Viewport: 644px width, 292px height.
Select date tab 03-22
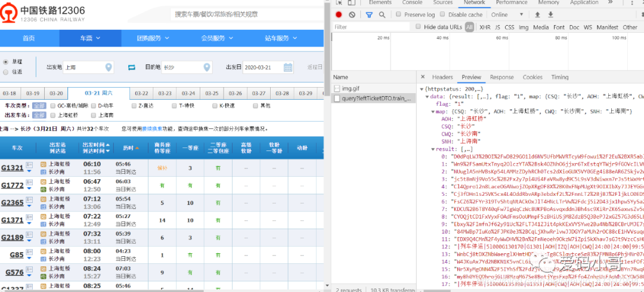tap(141, 93)
